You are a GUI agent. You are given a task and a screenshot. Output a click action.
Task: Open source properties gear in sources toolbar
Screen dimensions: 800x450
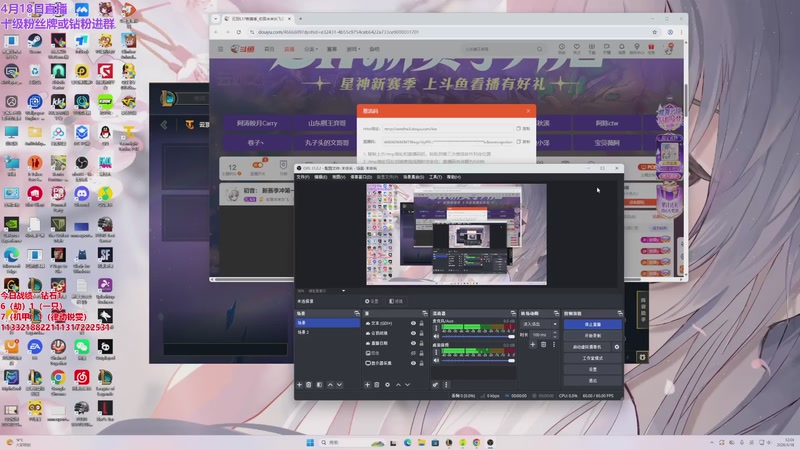tap(387, 385)
